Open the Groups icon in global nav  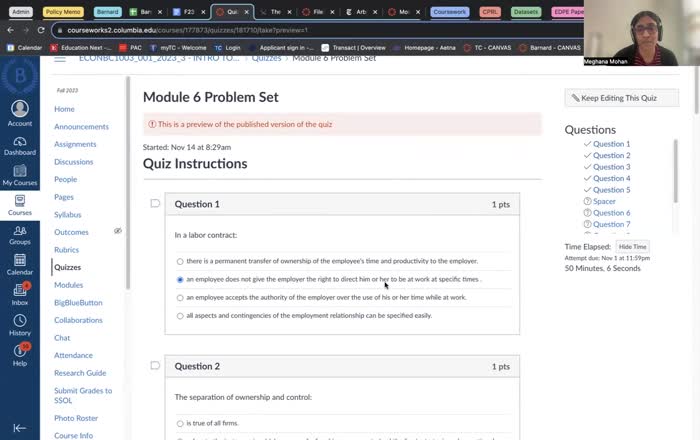[x=19, y=232]
